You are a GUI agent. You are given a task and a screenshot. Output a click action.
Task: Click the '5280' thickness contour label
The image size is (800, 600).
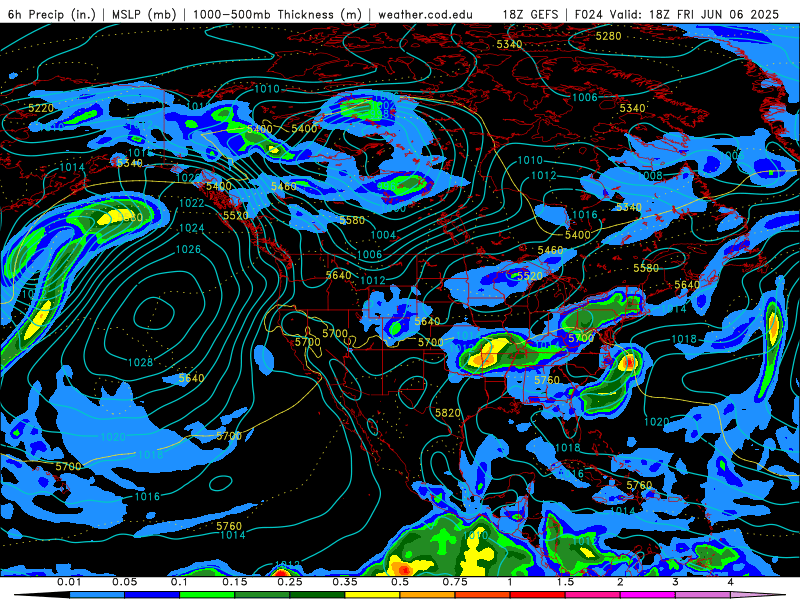609,36
